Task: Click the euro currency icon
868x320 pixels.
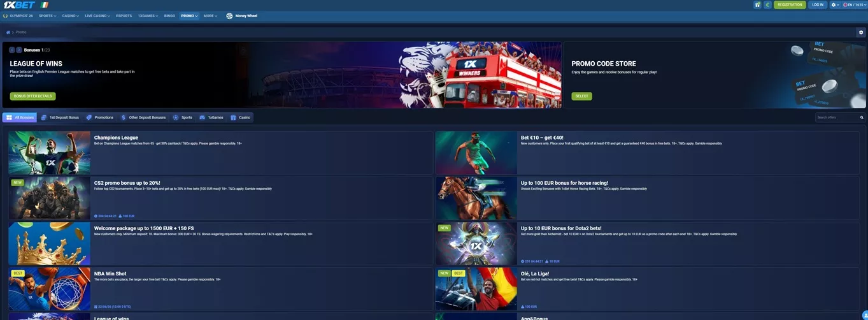Action: (x=767, y=4)
